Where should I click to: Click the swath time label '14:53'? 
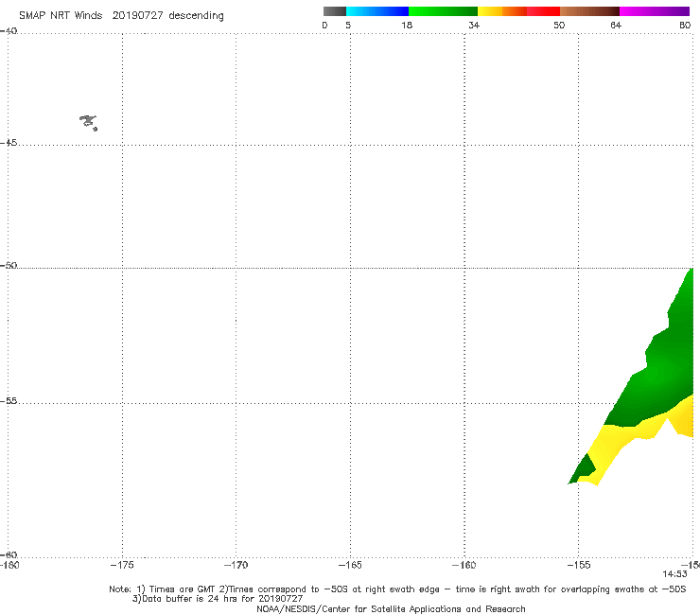tap(674, 574)
